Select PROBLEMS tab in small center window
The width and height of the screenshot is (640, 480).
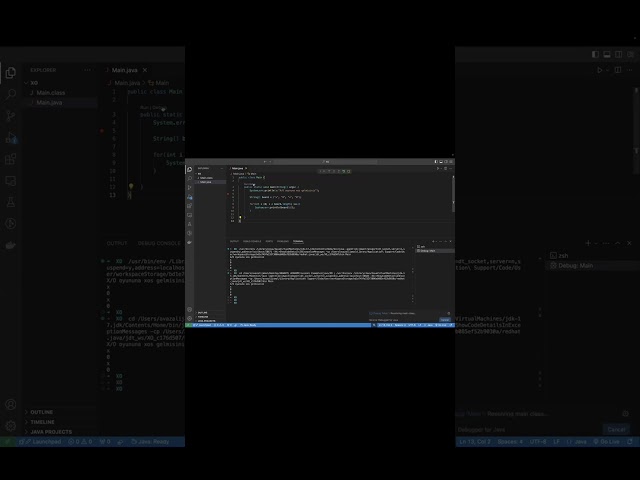(x=283, y=241)
